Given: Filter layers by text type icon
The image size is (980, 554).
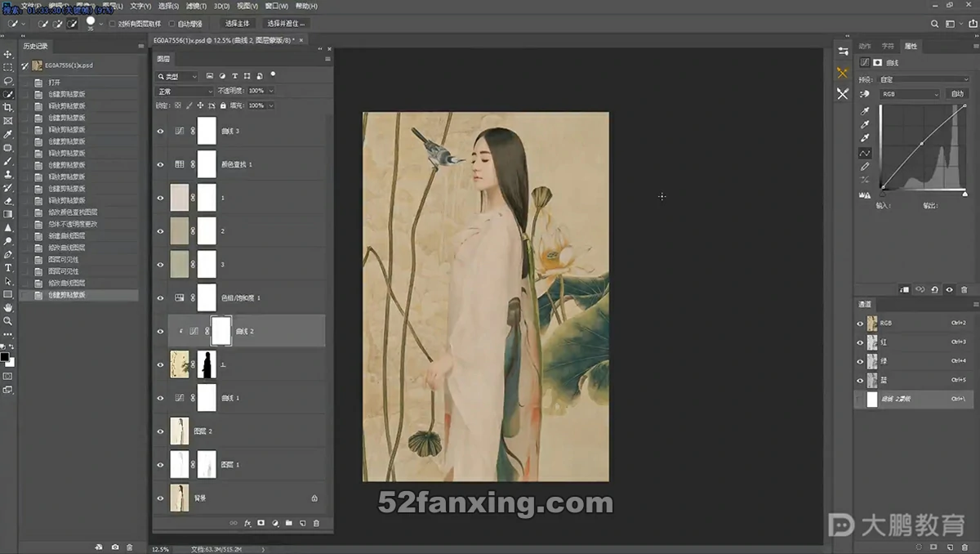Looking at the screenshot, I should click(x=235, y=76).
